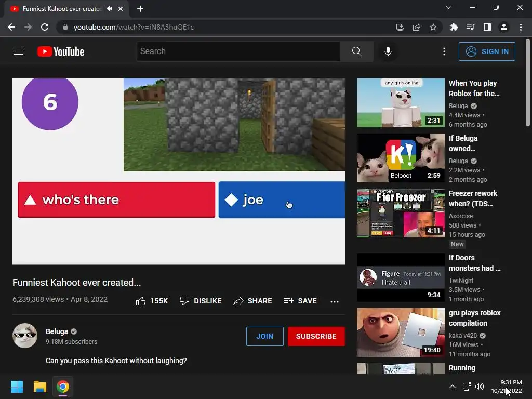
Task: Open kaka v420 channel name
Action: tap(463, 335)
